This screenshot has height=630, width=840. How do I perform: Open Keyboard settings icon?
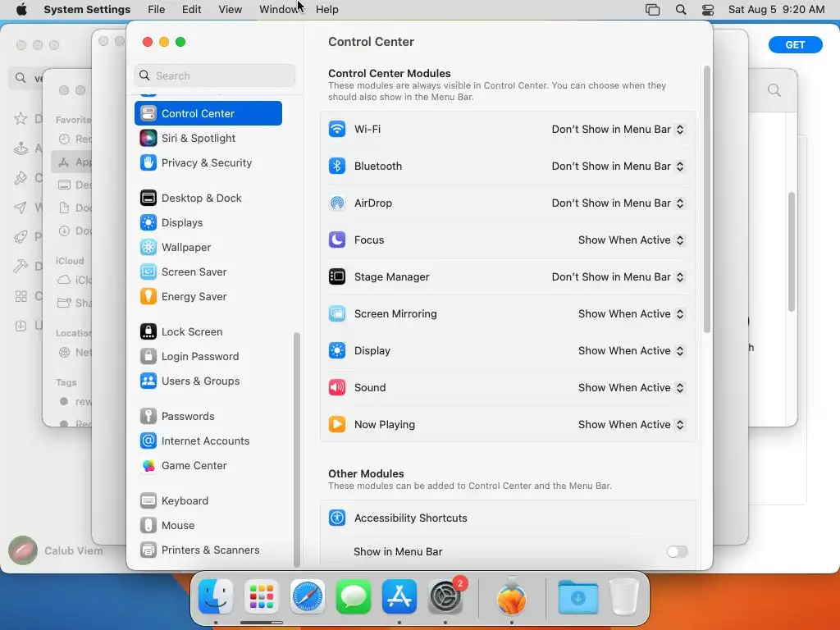tap(148, 501)
